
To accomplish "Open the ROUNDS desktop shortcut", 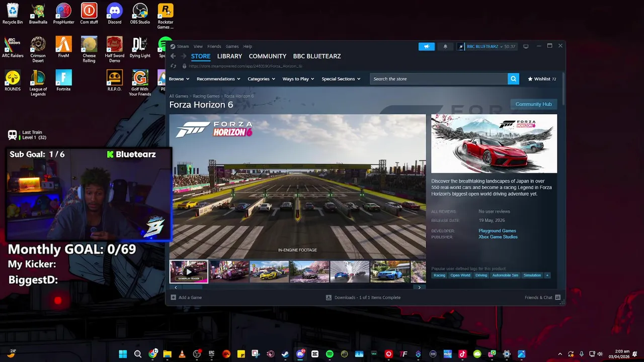I will pos(13,80).
